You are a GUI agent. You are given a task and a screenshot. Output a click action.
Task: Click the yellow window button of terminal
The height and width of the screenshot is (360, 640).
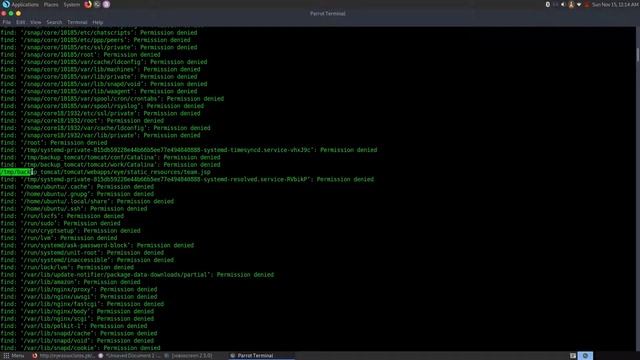[18, 13]
